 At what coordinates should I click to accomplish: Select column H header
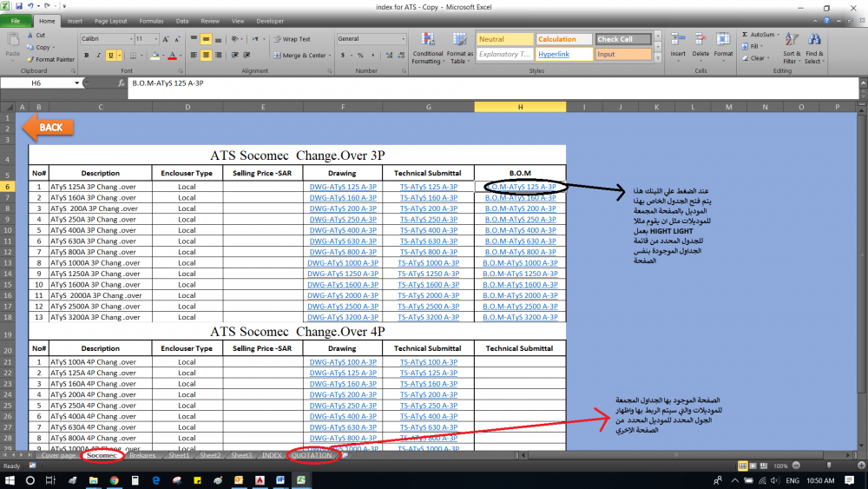tap(520, 107)
